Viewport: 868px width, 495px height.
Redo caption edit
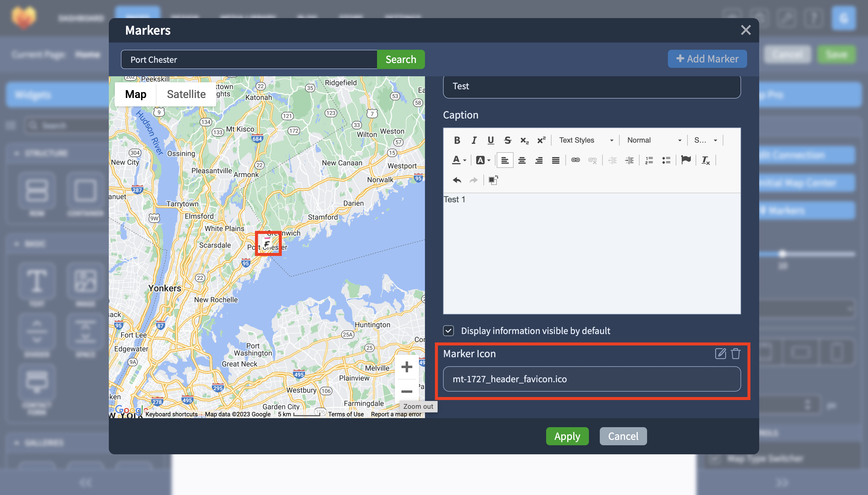(474, 180)
